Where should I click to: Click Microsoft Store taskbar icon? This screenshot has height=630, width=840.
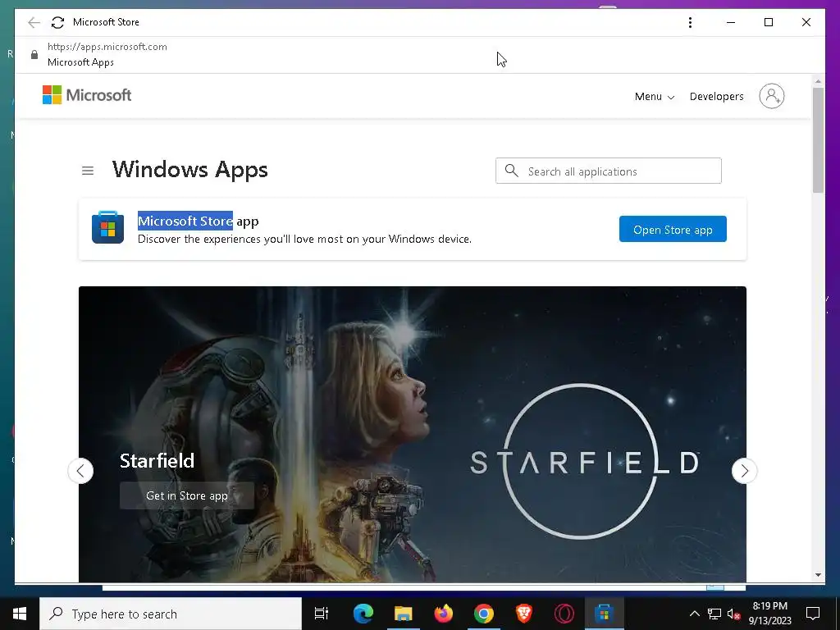[x=605, y=614]
